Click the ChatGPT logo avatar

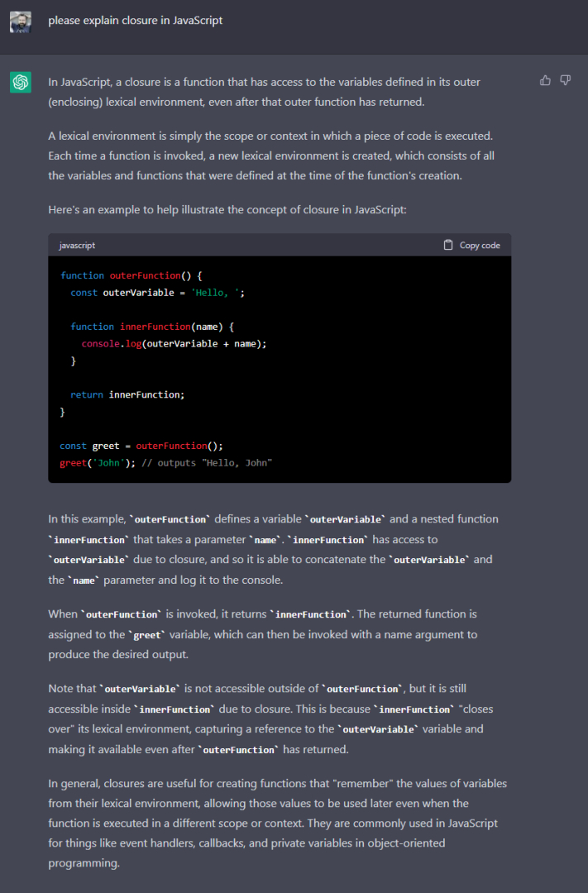tap(21, 83)
